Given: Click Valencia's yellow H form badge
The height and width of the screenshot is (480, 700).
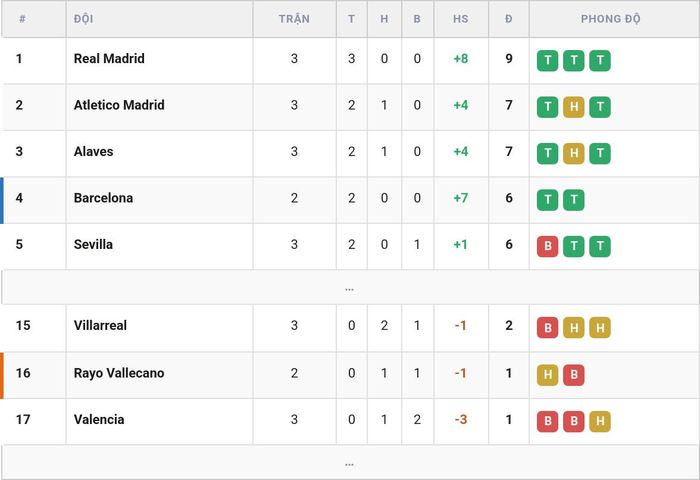Looking at the screenshot, I should pos(600,422).
